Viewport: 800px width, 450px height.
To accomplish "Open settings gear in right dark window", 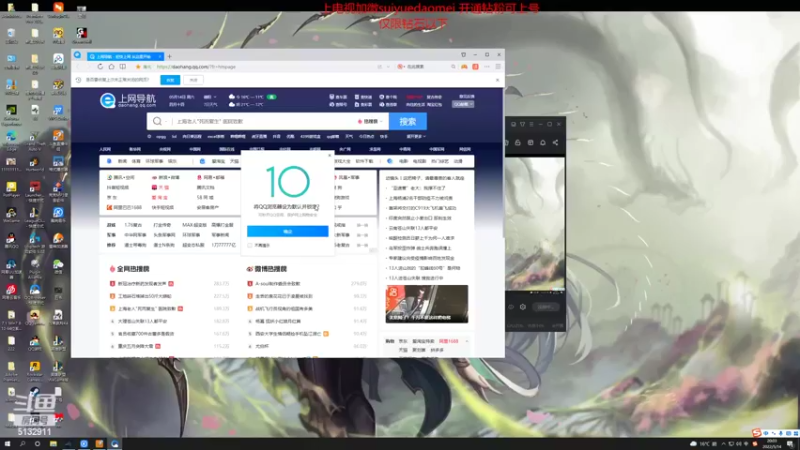I will click(x=523, y=307).
